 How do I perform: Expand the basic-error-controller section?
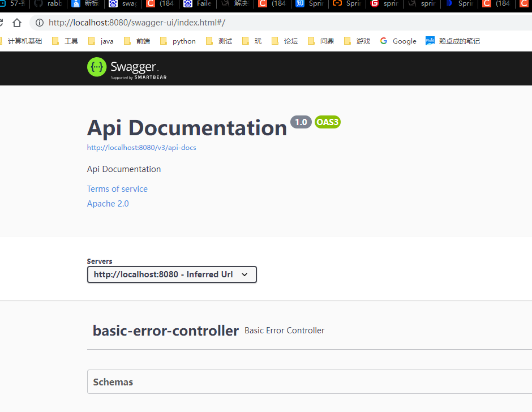[x=310, y=331]
